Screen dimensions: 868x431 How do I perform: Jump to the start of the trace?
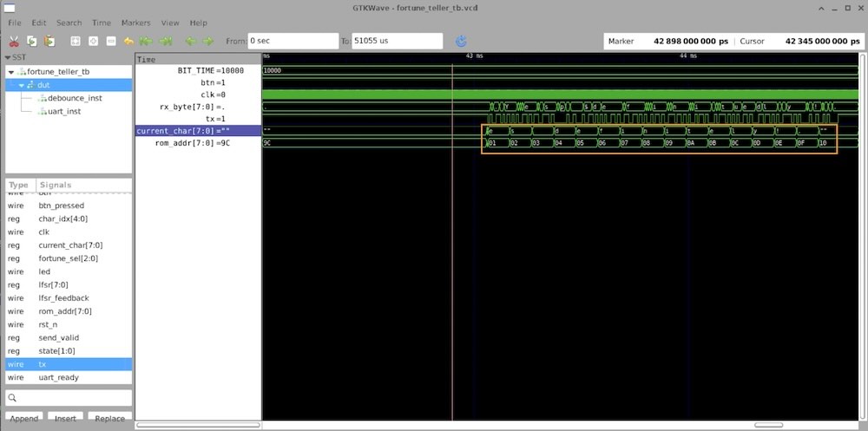(x=147, y=41)
